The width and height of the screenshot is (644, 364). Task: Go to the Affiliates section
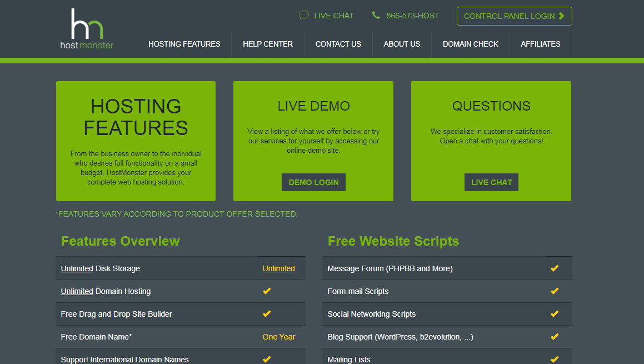(541, 44)
